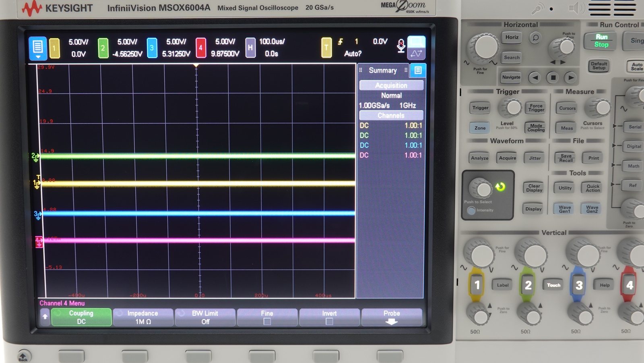Open the Impedance 1M Ω softkey
Viewport: 644px width, 363px height.
pyautogui.click(x=143, y=317)
